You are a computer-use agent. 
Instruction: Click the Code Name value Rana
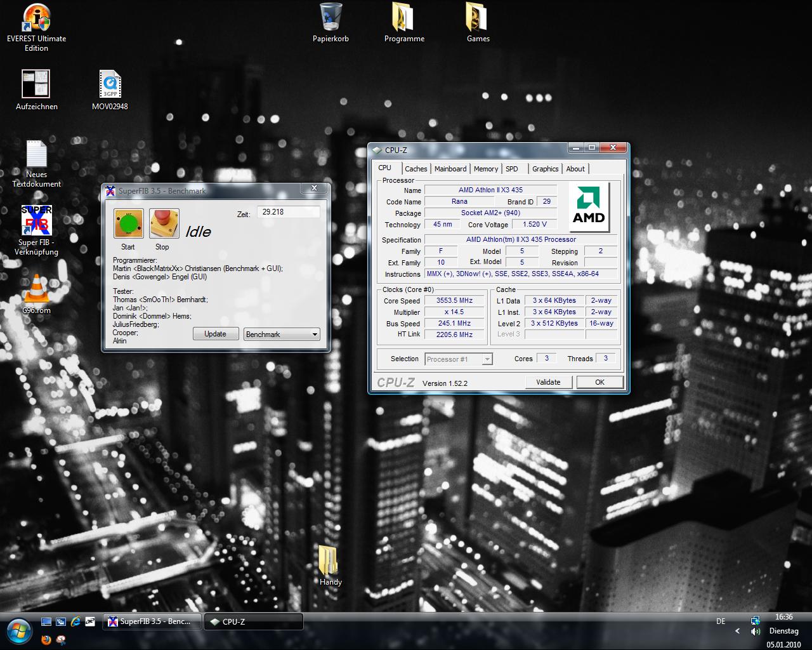click(459, 201)
